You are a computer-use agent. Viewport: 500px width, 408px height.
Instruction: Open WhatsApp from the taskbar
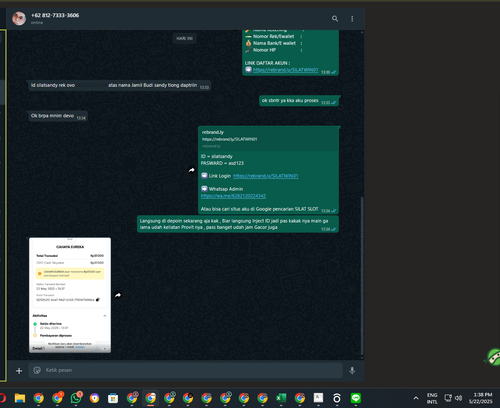coord(76,398)
